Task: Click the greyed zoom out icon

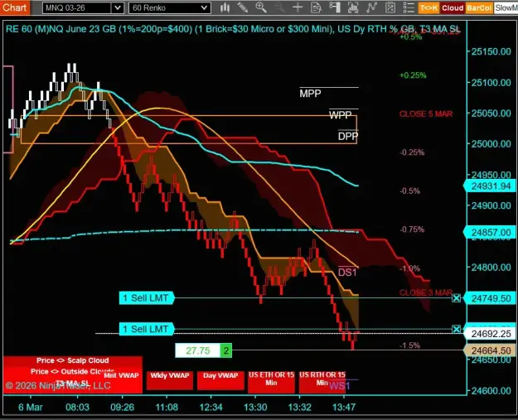Action: [x=279, y=7]
